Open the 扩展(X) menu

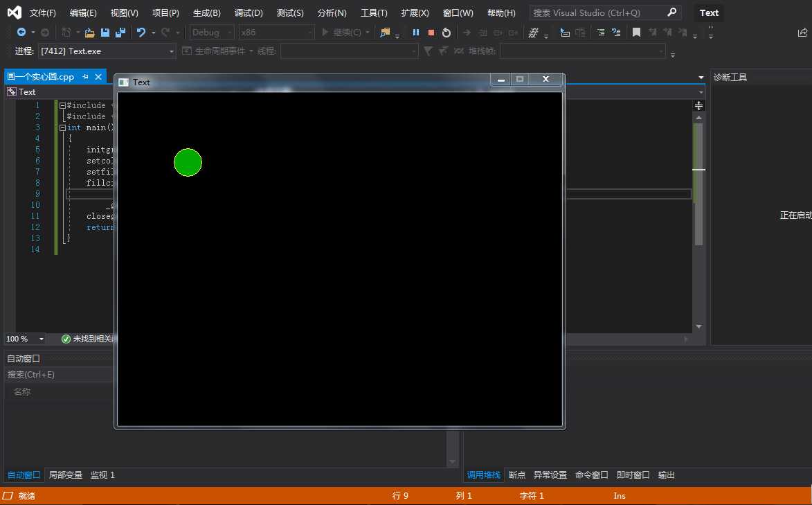tap(415, 13)
